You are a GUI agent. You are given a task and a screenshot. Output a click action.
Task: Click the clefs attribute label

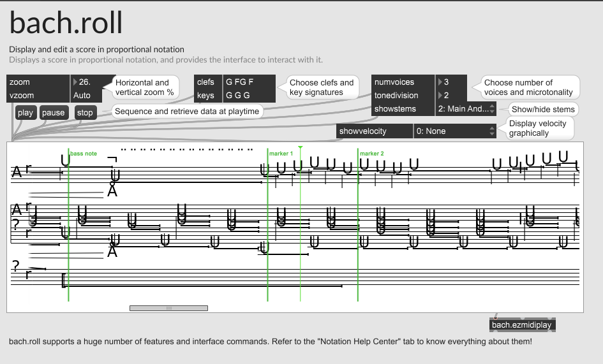pos(205,82)
